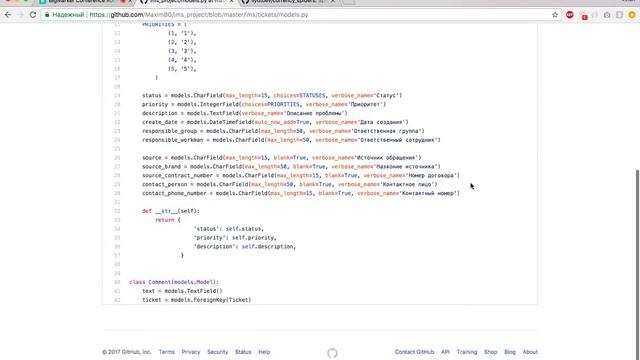Click the "(5, '5')," priorities tuple line

[x=182, y=69]
